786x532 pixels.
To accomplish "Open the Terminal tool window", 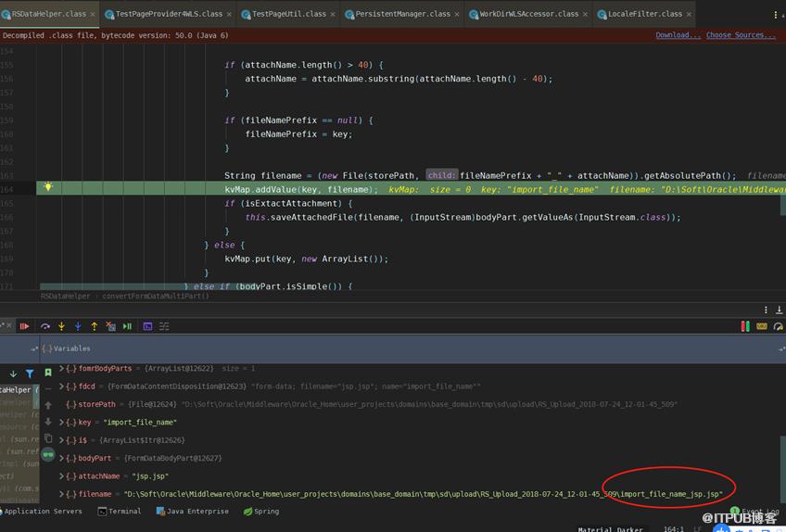I will (120, 512).
